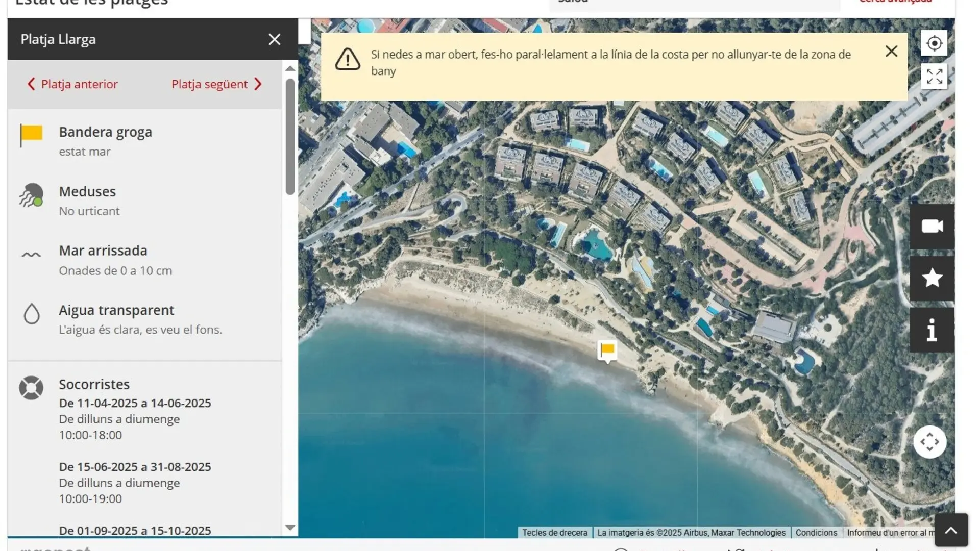Click the panel scrollbar thumb

tap(290, 137)
